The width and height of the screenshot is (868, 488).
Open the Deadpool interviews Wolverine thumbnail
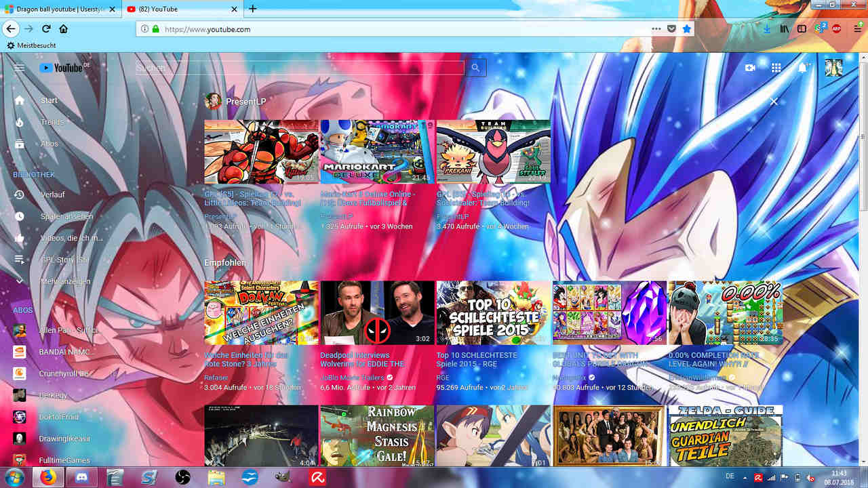click(x=377, y=313)
